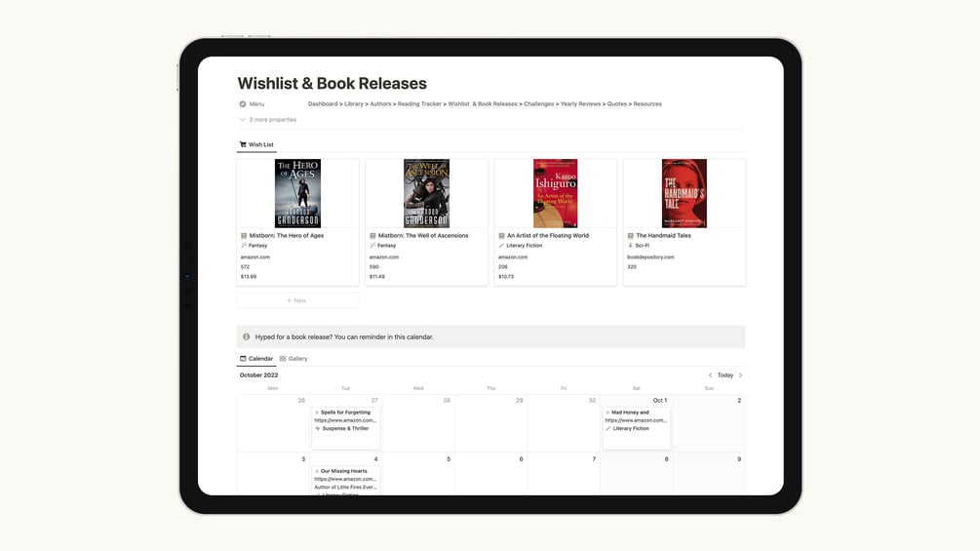The width and height of the screenshot is (980, 551).
Task: Click page icon beside Mistborn: The Well of Ascensions
Action: click(x=372, y=236)
